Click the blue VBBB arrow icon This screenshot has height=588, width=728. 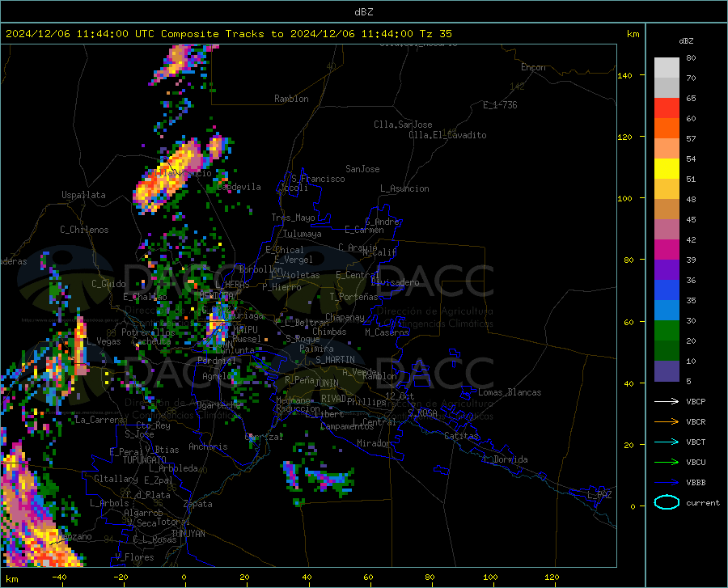667,483
